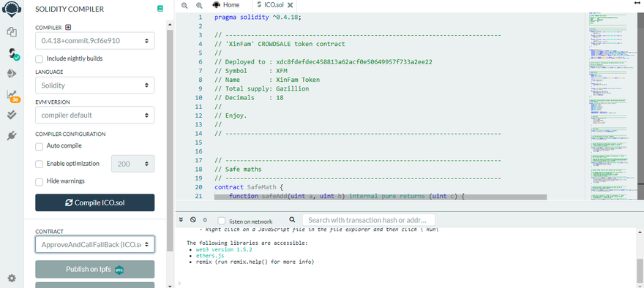Open the File explorers sidebar icon
Screen dimensions: 644x288
12,32
